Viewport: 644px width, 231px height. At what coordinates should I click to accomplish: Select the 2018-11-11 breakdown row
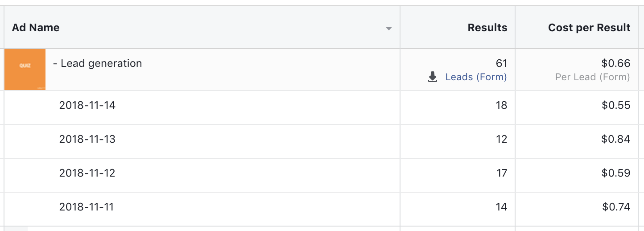tap(322, 209)
